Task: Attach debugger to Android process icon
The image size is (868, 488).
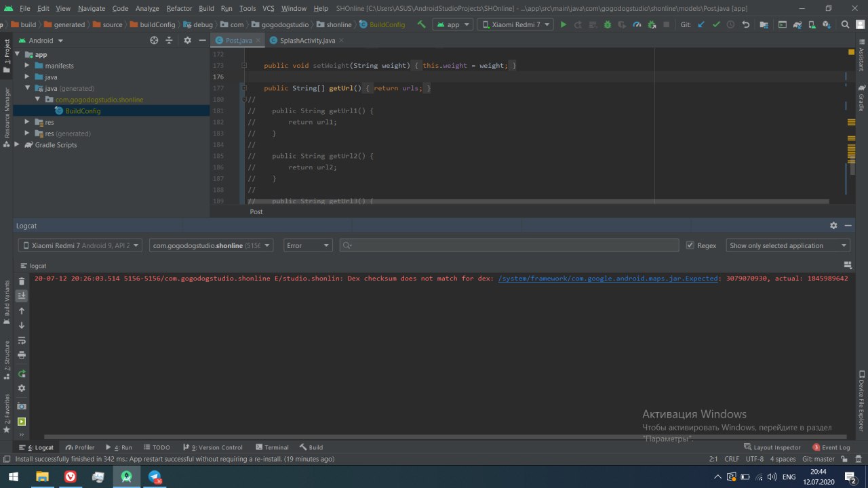Action: click(x=652, y=24)
